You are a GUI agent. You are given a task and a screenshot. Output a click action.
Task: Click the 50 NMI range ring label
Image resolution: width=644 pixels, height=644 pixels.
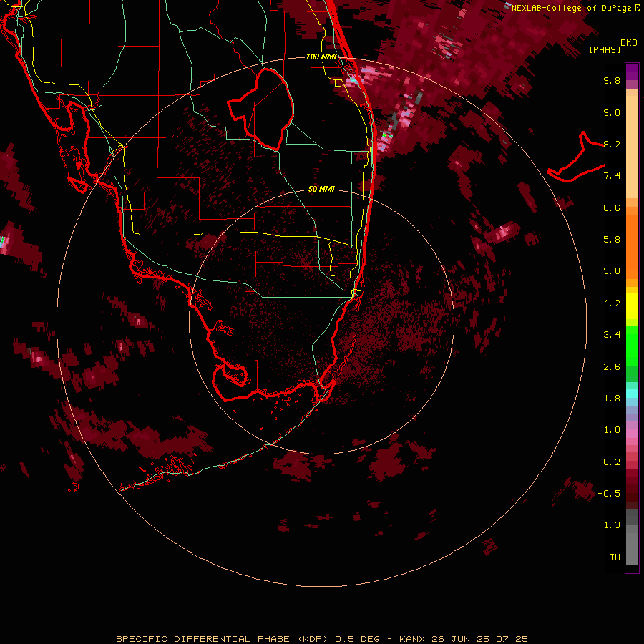(x=321, y=189)
